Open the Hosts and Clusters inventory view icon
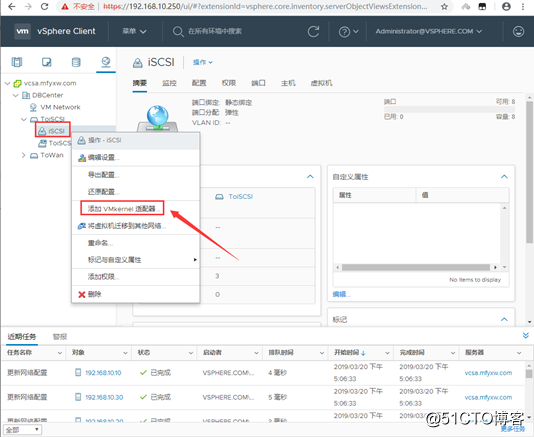 [x=16, y=62]
